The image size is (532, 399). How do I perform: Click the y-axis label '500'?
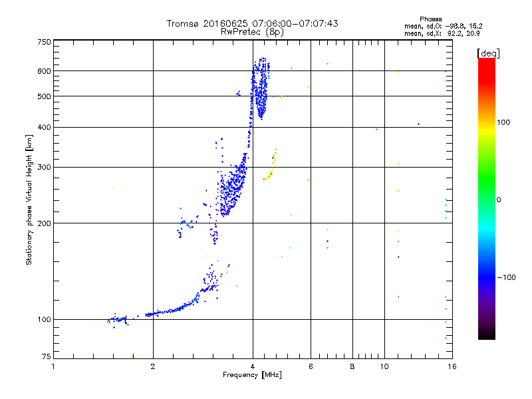click(x=44, y=96)
